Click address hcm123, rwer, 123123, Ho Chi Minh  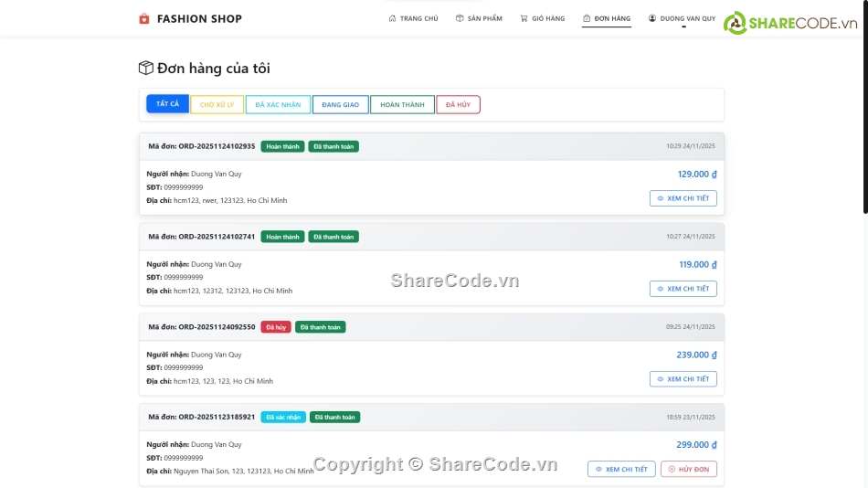(230, 200)
